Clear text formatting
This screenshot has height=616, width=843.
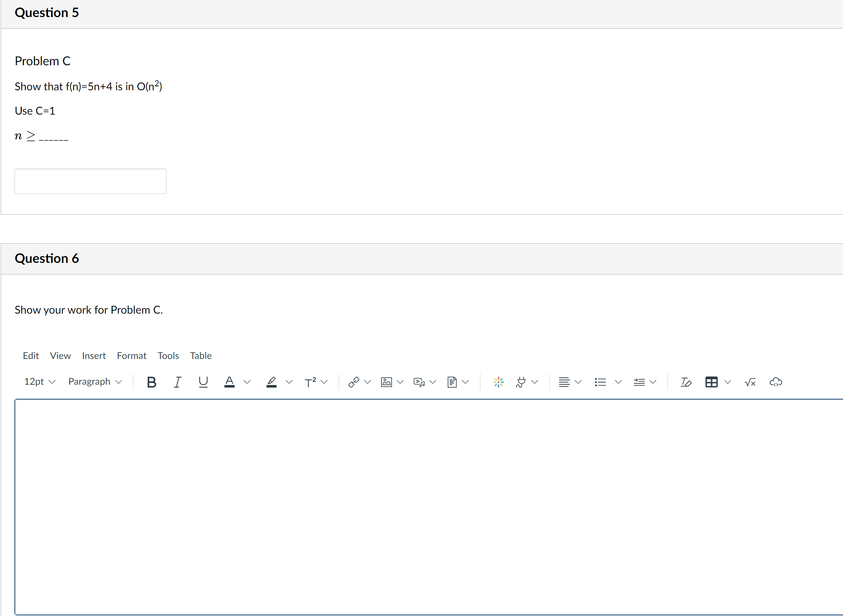[x=686, y=382]
